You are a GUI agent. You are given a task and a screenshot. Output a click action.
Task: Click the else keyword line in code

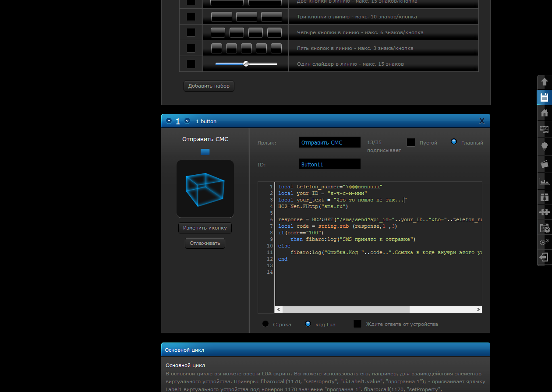284,246
